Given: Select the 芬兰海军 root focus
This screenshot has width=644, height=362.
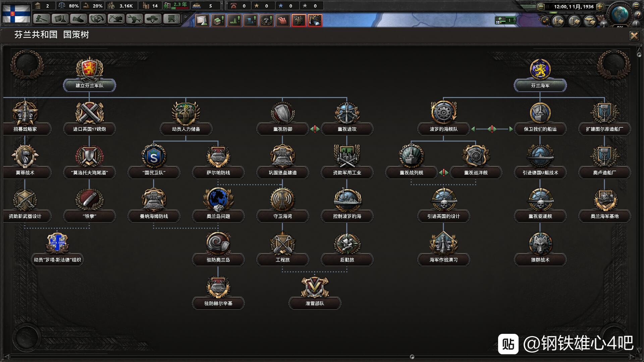Looking at the screenshot, I should click(540, 75).
